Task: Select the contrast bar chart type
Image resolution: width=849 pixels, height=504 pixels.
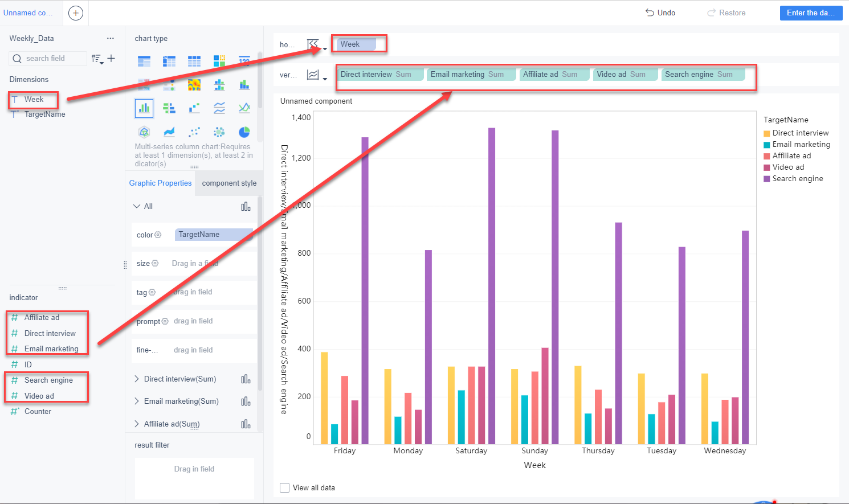Action: point(169,108)
